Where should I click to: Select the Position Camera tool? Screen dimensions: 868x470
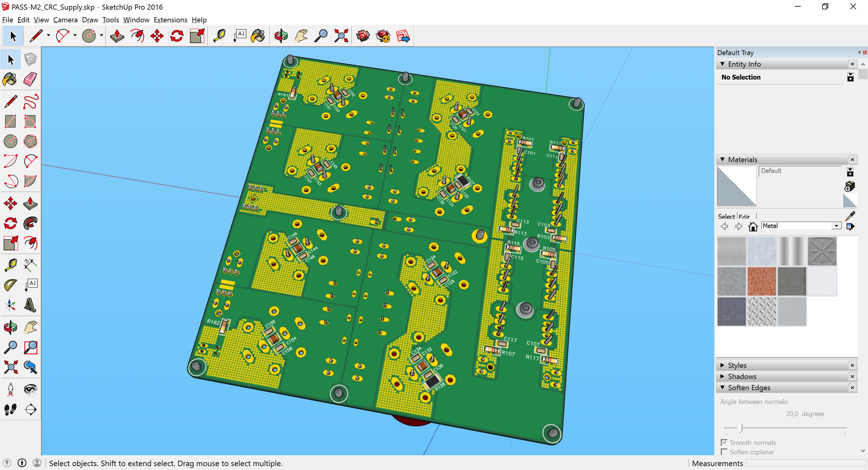click(11, 389)
